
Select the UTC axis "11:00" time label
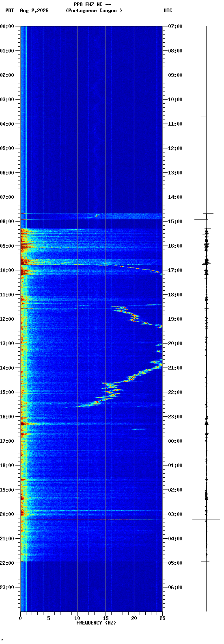[x=175, y=124]
